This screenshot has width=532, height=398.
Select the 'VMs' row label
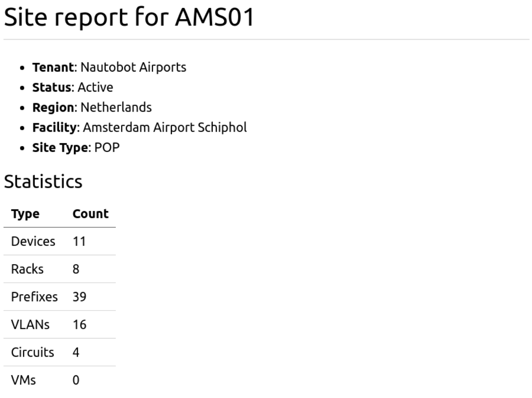pos(24,380)
